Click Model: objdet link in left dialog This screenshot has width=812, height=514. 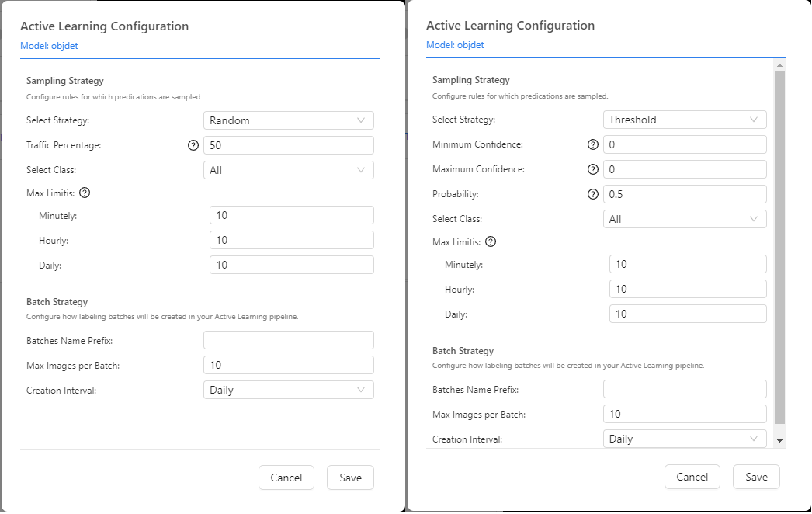(49, 46)
